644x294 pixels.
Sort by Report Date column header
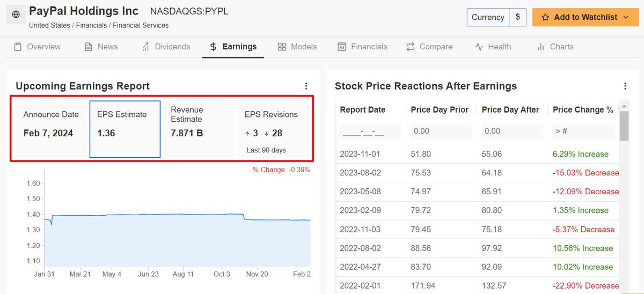point(363,109)
